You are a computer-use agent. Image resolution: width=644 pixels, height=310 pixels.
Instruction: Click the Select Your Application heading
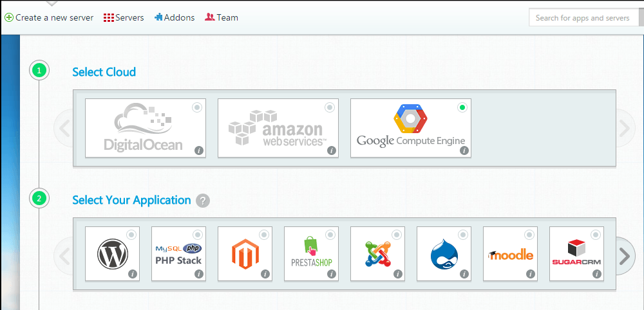coord(131,200)
